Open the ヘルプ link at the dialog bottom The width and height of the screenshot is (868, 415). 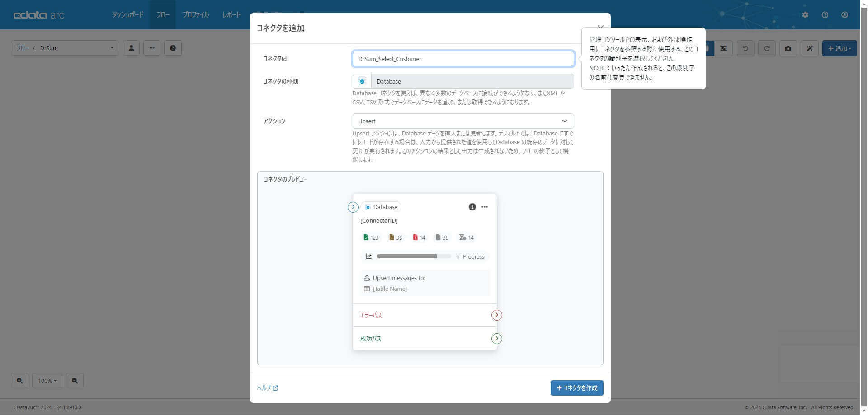267,387
